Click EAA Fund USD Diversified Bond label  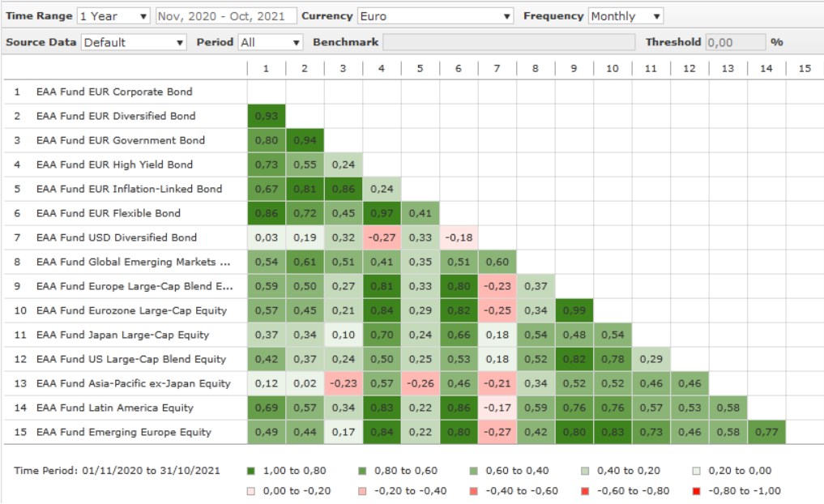(x=116, y=237)
